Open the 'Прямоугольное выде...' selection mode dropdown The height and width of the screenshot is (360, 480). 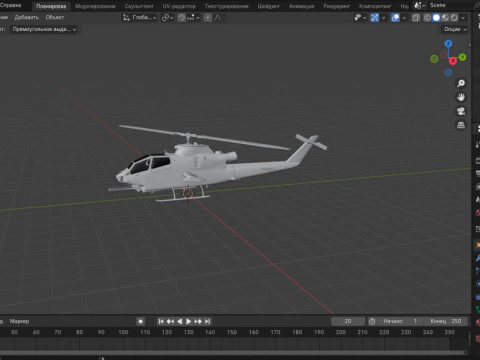[x=44, y=29]
